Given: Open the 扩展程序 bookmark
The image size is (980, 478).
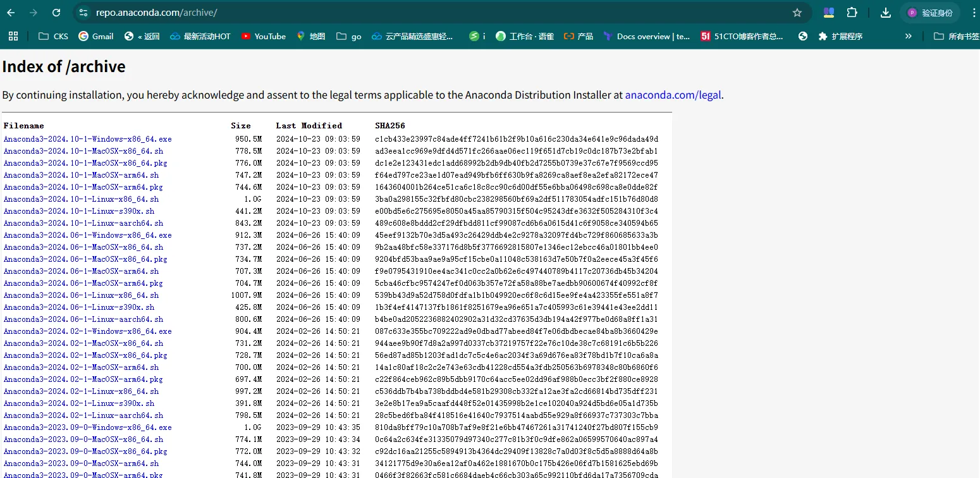Looking at the screenshot, I should [840, 36].
